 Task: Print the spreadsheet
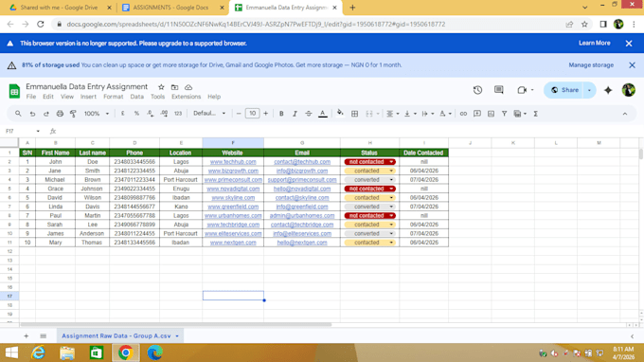(x=60, y=114)
